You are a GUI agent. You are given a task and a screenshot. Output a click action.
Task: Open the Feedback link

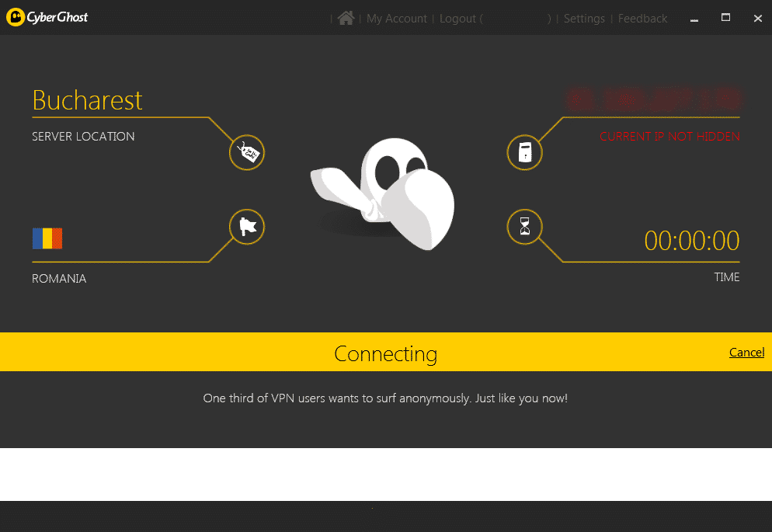coord(642,19)
